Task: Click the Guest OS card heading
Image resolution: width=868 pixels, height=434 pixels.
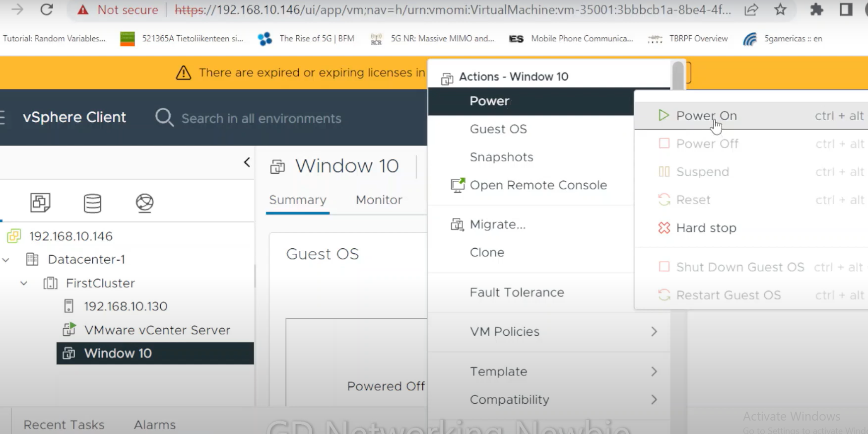Action: click(x=322, y=254)
